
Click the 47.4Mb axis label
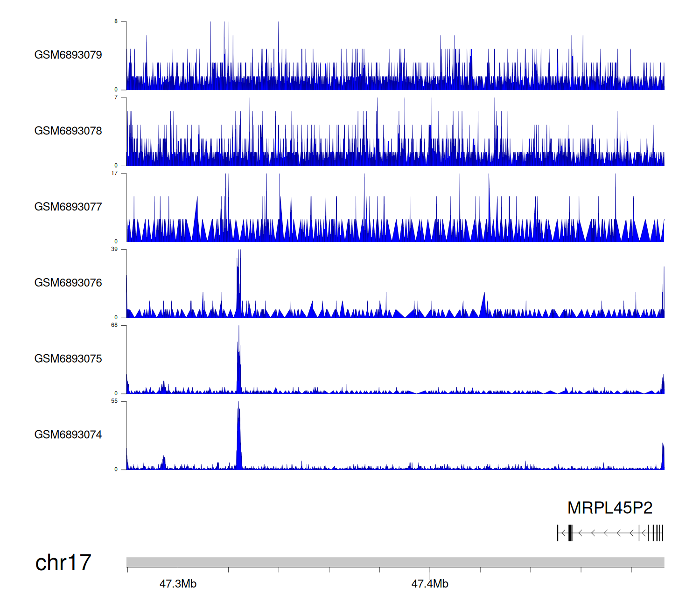(429, 584)
